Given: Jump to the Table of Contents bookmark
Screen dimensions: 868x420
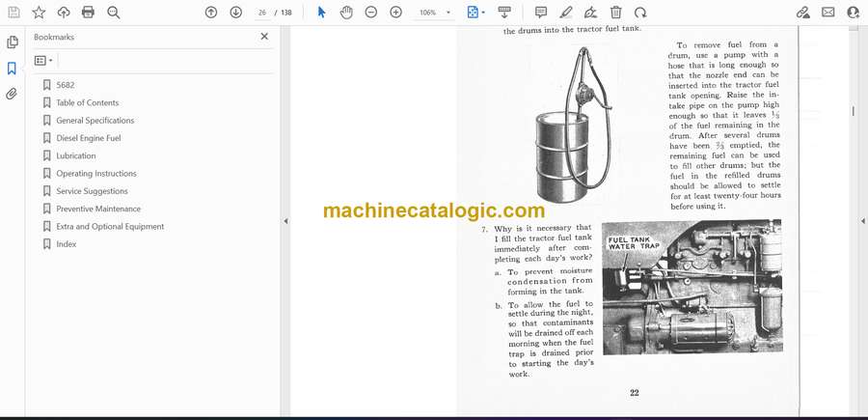Looking at the screenshot, I should click(88, 102).
